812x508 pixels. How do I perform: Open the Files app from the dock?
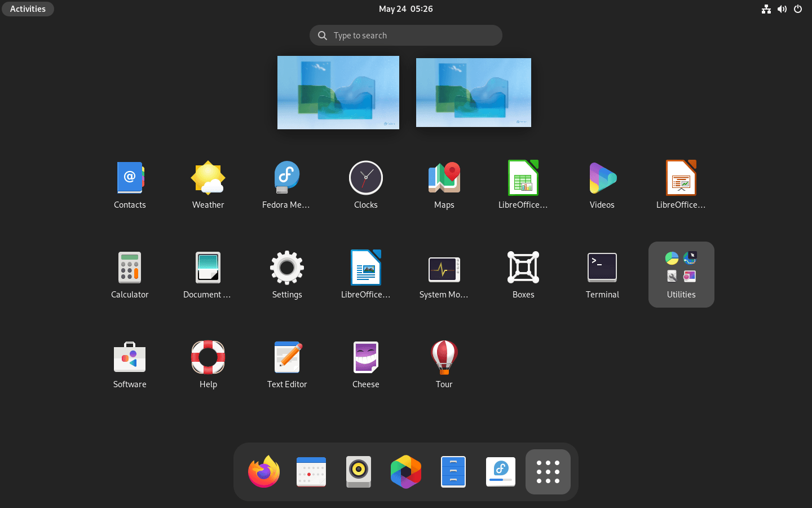[x=453, y=472]
